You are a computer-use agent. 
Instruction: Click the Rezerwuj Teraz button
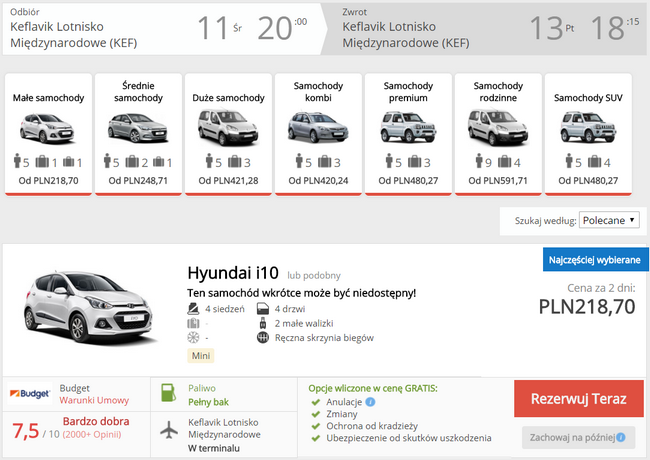[579, 399]
